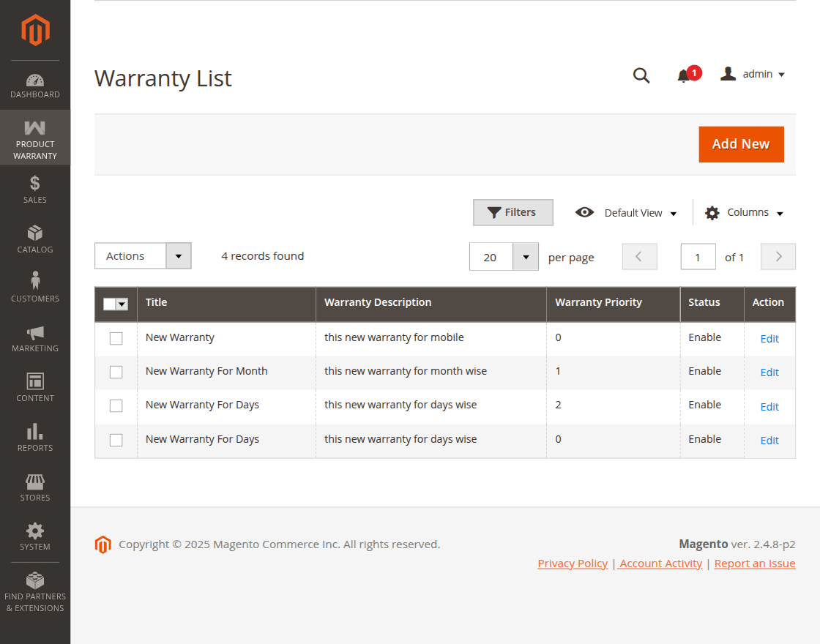The image size is (820, 644).
Task: Open the global search magnifier
Action: [641, 75]
